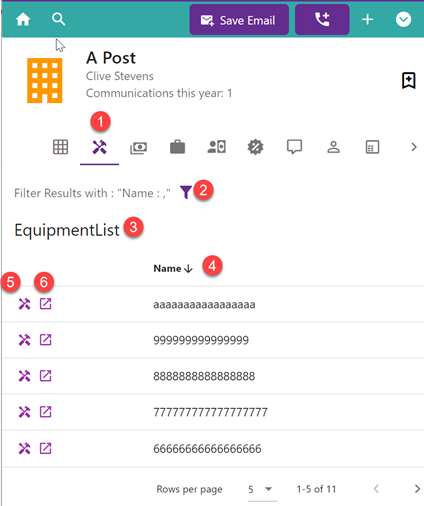424x506 pixels.
Task: Click the add bookmark icon
Action: click(x=409, y=80)
